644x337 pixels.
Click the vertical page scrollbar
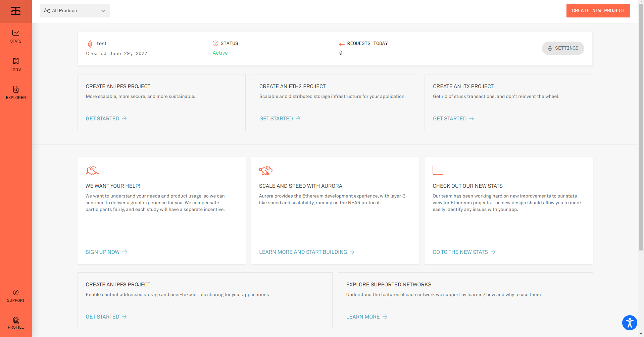641,134
